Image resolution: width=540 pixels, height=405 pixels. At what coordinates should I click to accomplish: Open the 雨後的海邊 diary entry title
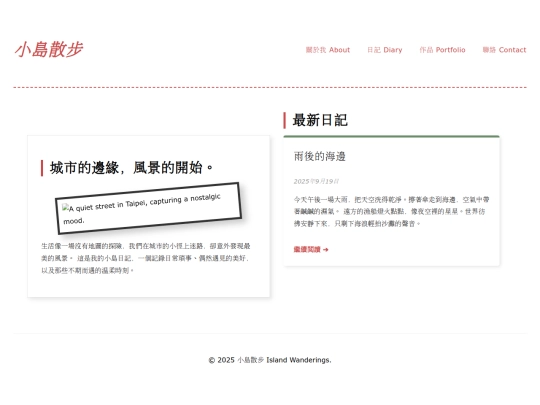click(x=320, y=156)
